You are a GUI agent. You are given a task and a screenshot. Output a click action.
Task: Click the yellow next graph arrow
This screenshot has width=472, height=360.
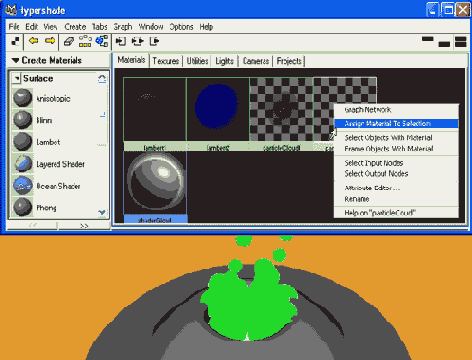[50, 41]
